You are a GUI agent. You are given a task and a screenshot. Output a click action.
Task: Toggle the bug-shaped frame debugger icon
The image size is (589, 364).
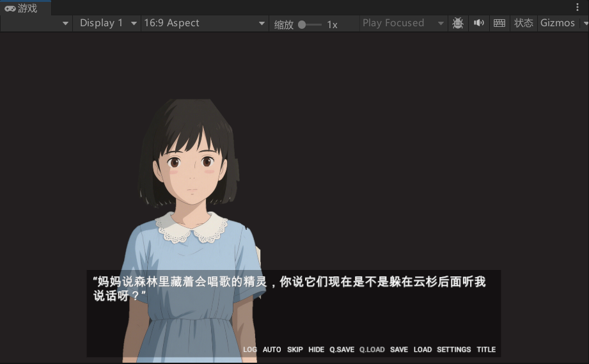457,23
